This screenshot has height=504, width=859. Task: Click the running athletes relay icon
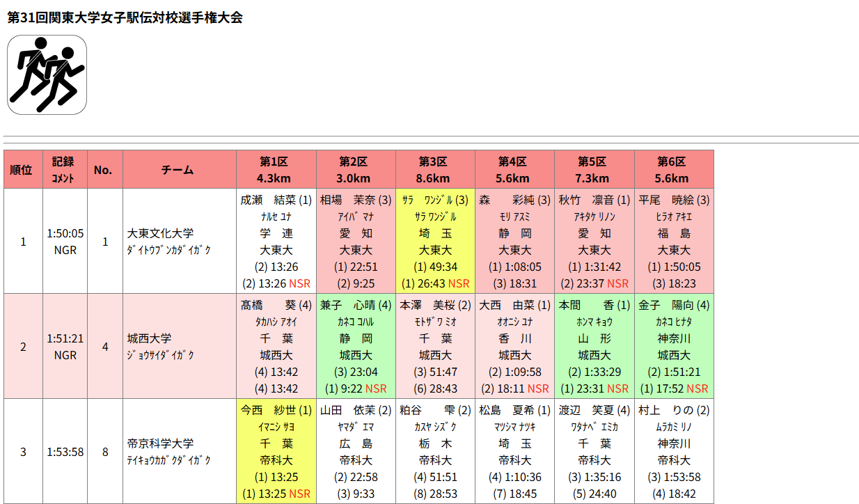pos(47,75)
